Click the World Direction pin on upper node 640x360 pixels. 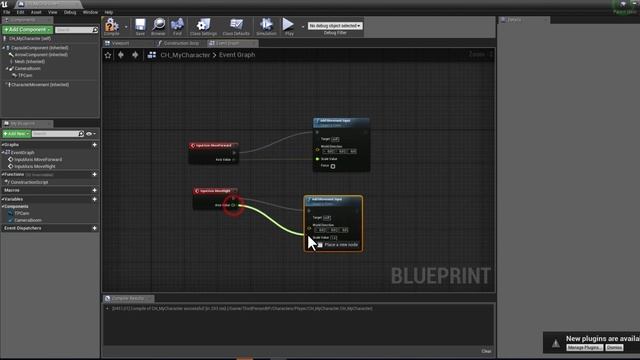pos(317,149)
